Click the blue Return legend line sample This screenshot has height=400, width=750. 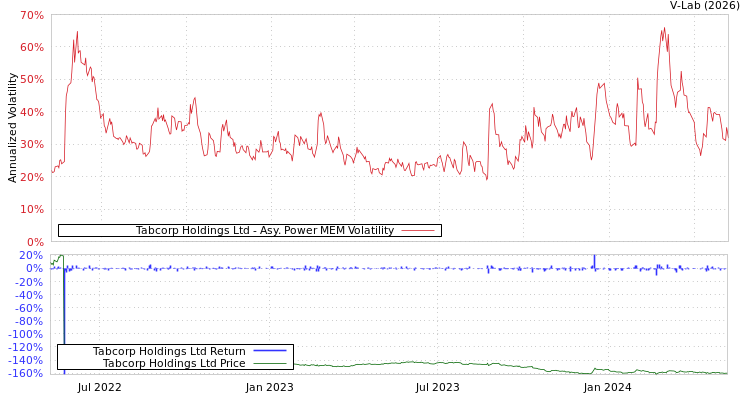tap(270, 351)
